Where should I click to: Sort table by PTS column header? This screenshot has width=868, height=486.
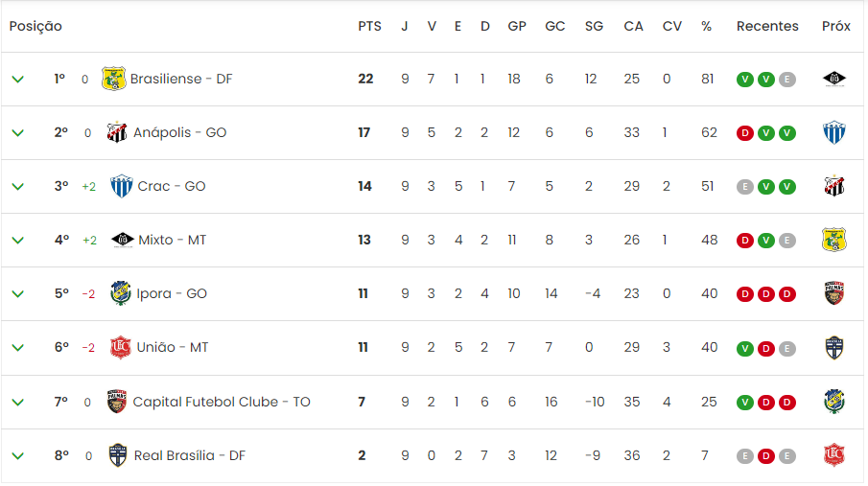[369, 26]
